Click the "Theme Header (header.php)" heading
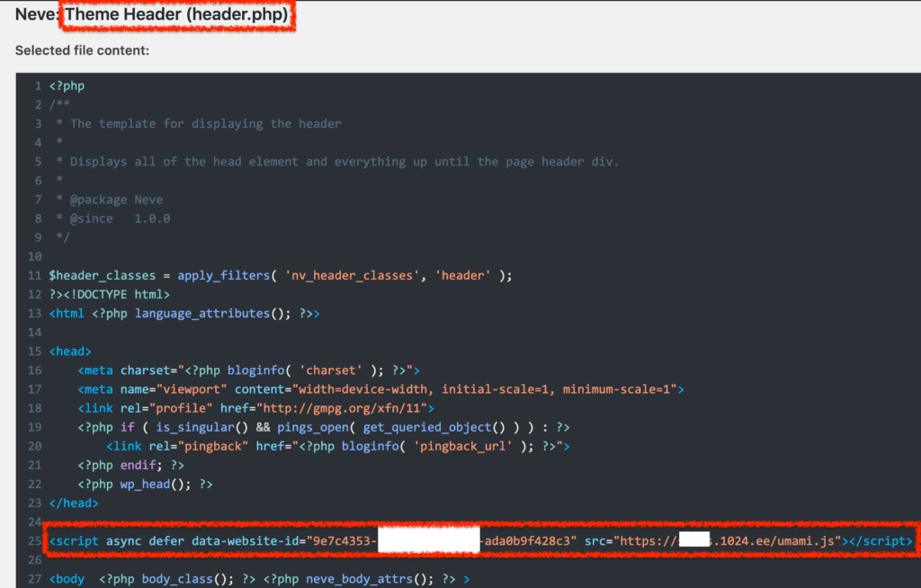Viewport: 921px width, 588px height. click(177, 14)
